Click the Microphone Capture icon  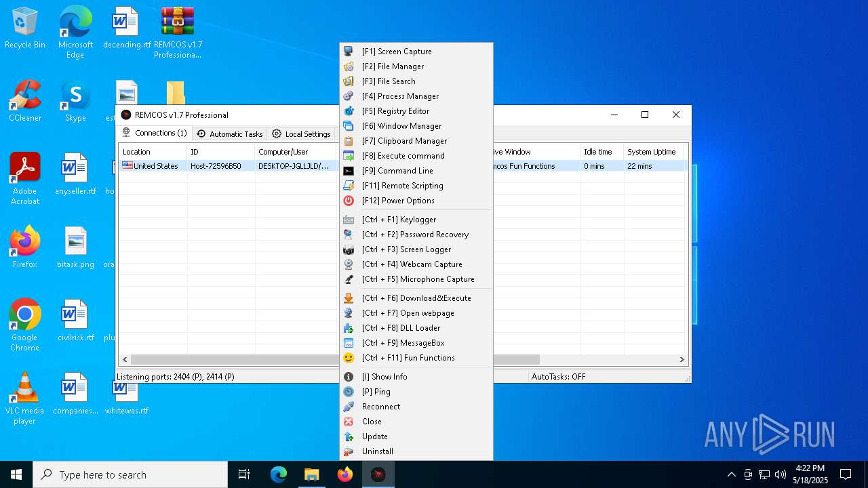(349, 279)
